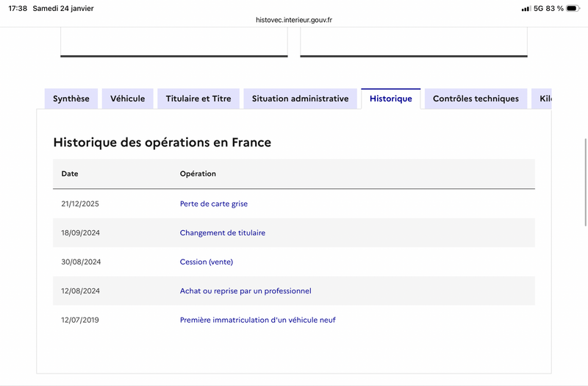Click the Opération column header

(x=198, y=174)
